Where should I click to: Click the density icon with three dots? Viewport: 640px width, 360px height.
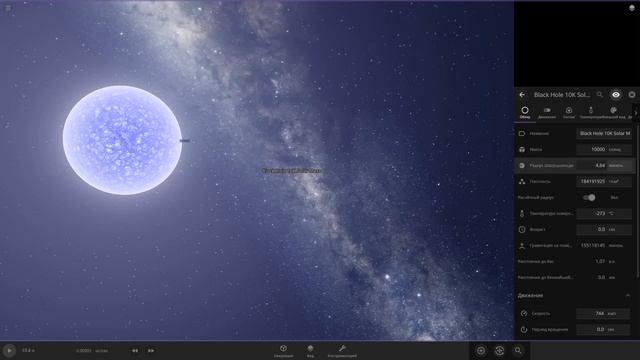point(522,181)
